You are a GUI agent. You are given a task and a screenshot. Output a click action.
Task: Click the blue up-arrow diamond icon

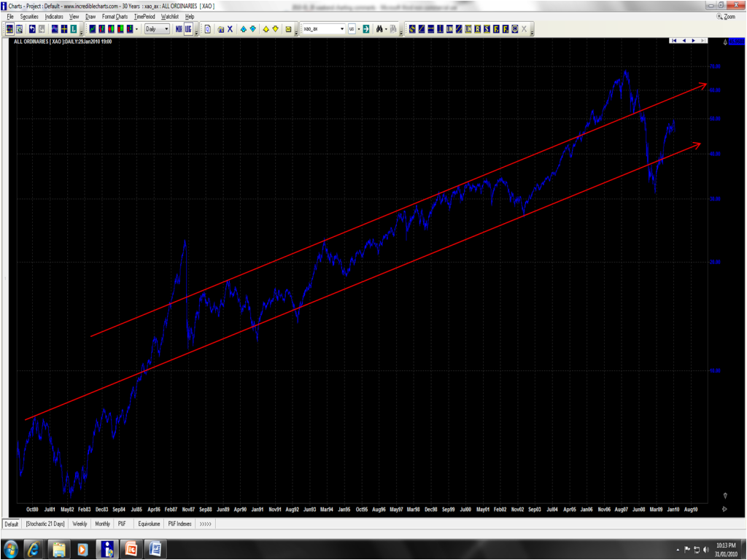[244, 29]
